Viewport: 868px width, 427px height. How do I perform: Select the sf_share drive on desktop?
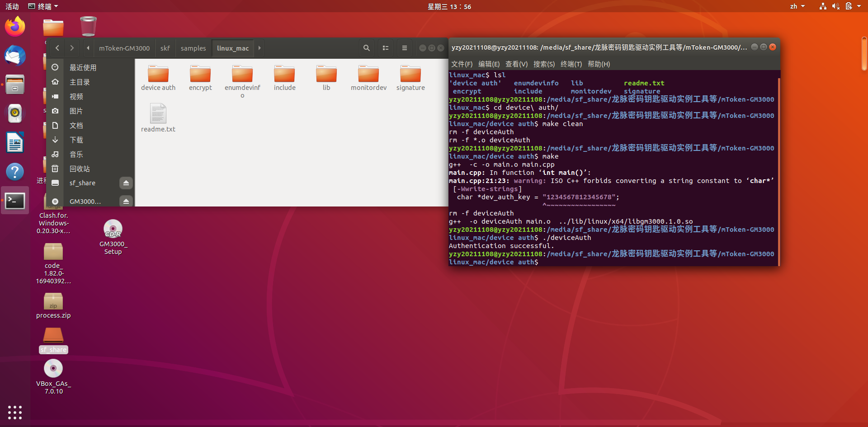pos(53,340)
